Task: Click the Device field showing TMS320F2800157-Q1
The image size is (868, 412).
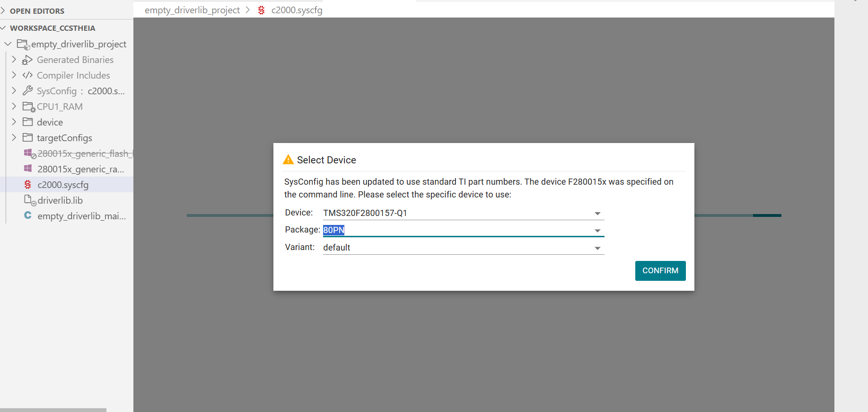Action: 464,213
